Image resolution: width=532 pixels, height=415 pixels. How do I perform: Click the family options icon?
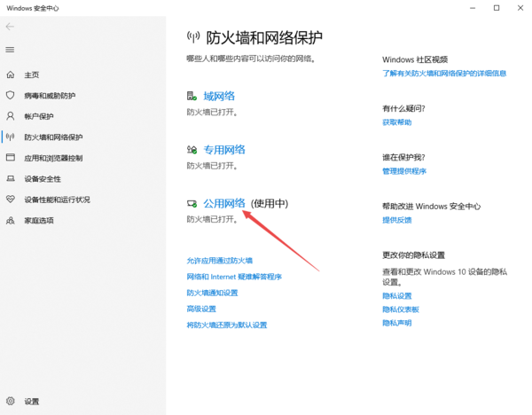(x=11, y=220)
